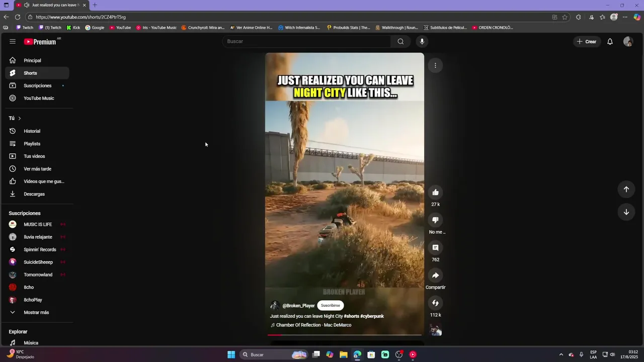Screen dimensions: 644x362
Task: Show hidden system tray icons chevron
Action: pyautogui.click(x=561, y=354)
